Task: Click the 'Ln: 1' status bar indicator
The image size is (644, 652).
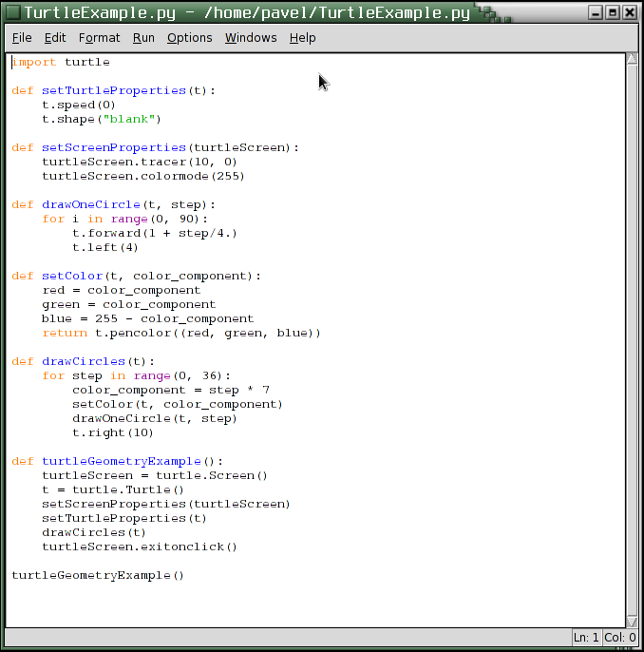Action: click(x=586, y=638)
